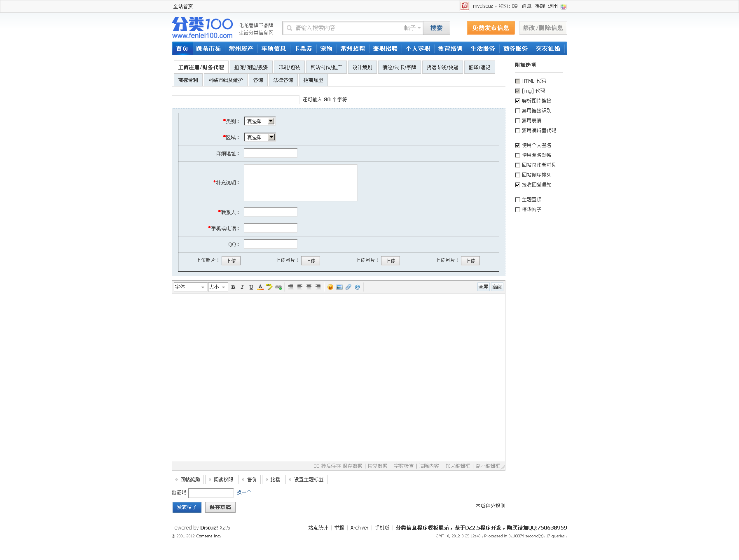Open the 商标专利 category tab

pyautogui.click(x=188, y=80)
